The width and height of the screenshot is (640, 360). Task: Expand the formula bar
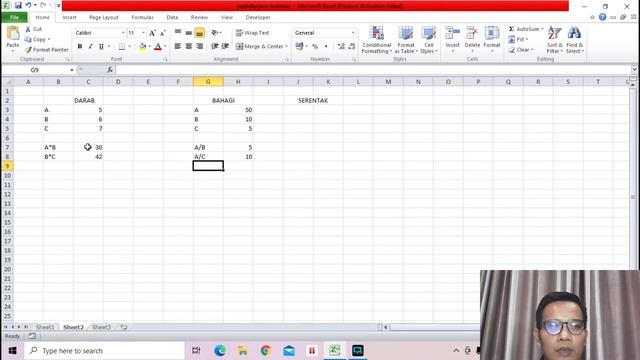[x=634, y=70]
